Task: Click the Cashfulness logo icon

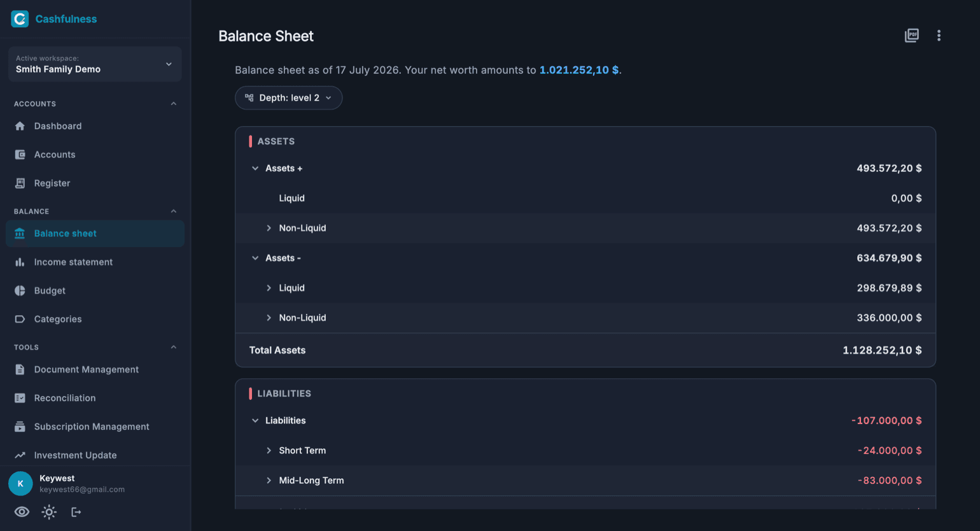Action: (20, 19)
